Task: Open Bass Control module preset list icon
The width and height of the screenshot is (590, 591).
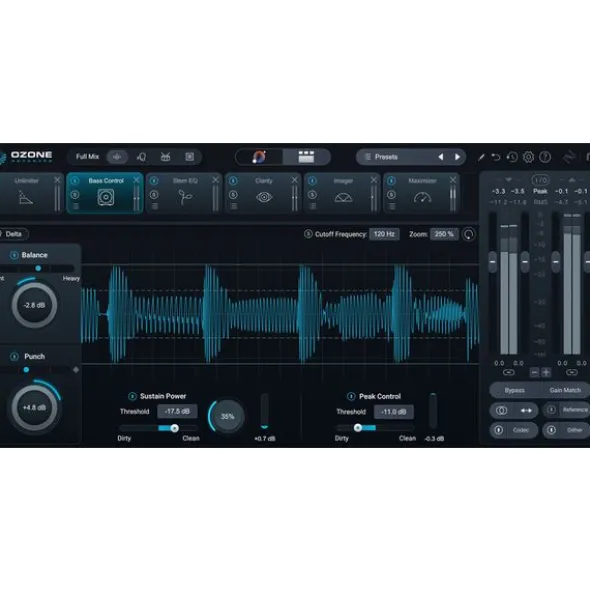Action: point(76,207)
